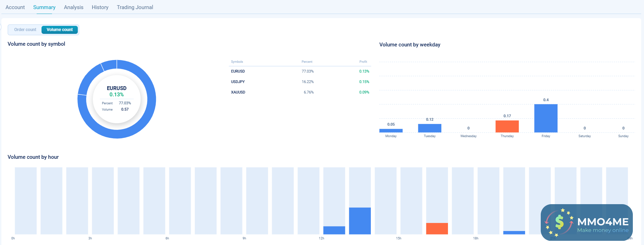Screen dimensions: 644x245
Task: Go to the Trading Journal tab
Action: (135, 7)
